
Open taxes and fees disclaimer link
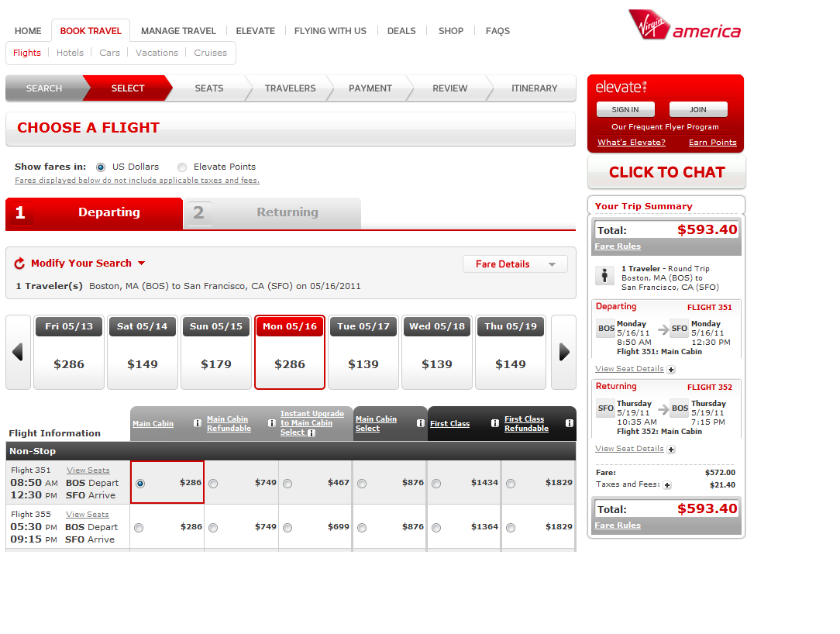point(137,181)
